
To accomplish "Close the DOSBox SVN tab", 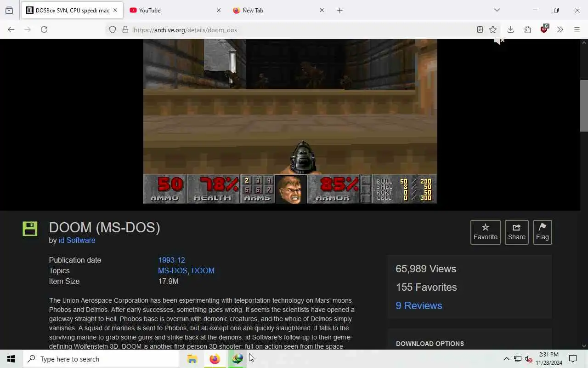I will click(x=115, y=10).
